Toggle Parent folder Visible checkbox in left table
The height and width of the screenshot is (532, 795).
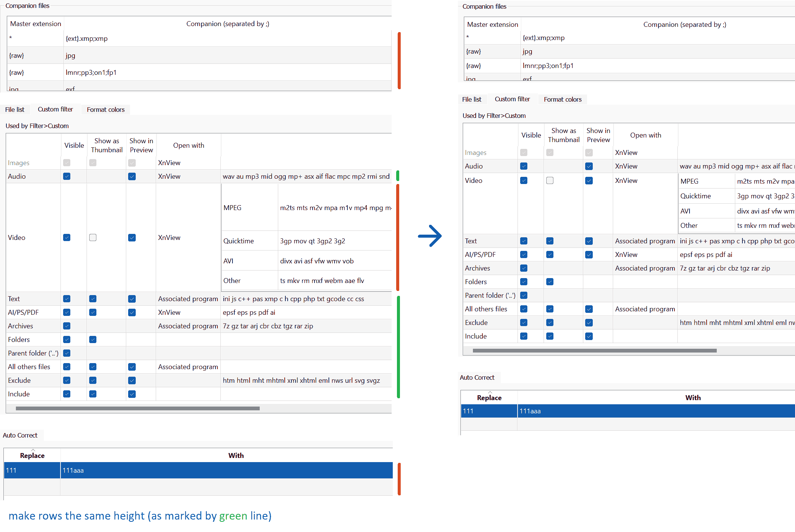[x=67, y=353]
